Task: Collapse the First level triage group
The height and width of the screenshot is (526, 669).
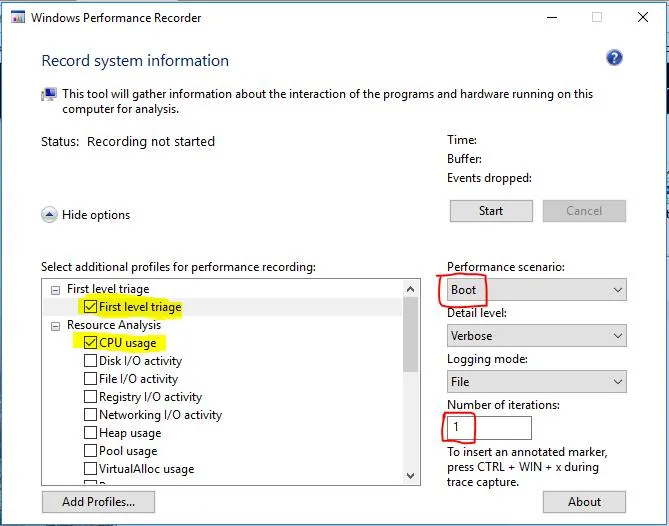Action: coord(55,291)
